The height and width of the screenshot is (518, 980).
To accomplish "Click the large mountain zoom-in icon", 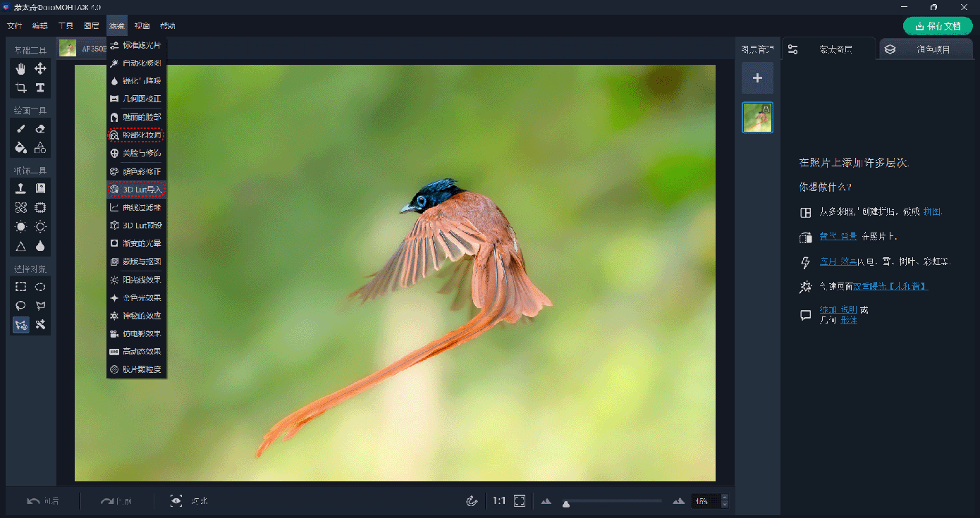I will tap(679, 501).
